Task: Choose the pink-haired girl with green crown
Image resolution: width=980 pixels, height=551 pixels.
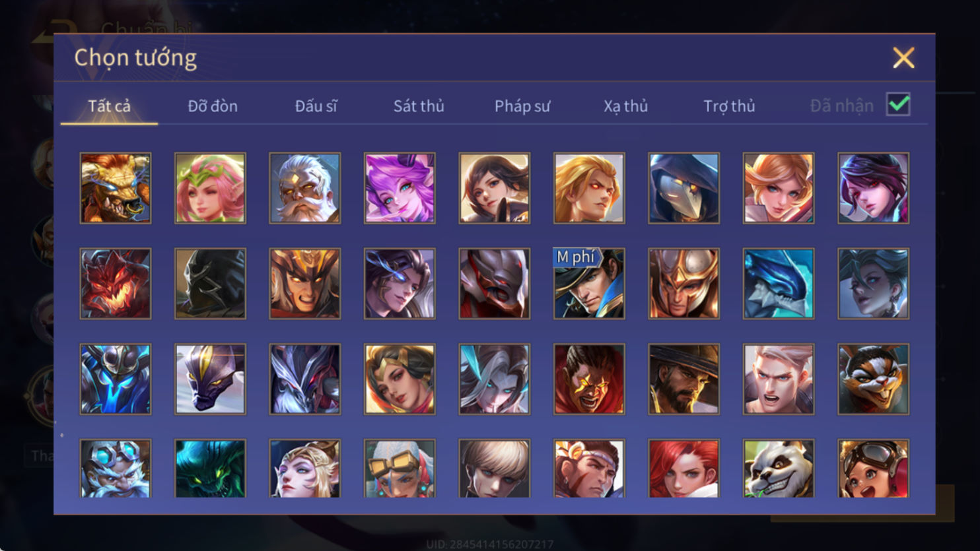Action: (x=210, y=188)
